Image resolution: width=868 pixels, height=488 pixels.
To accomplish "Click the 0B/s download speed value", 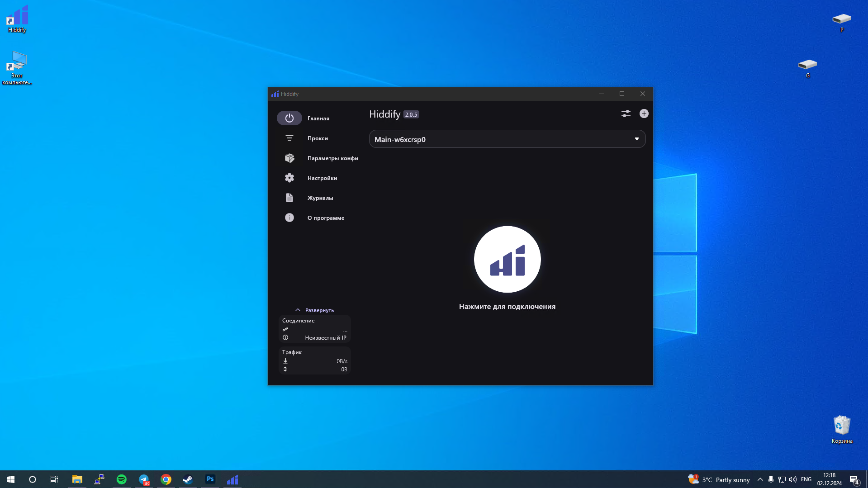I will 342,361.
